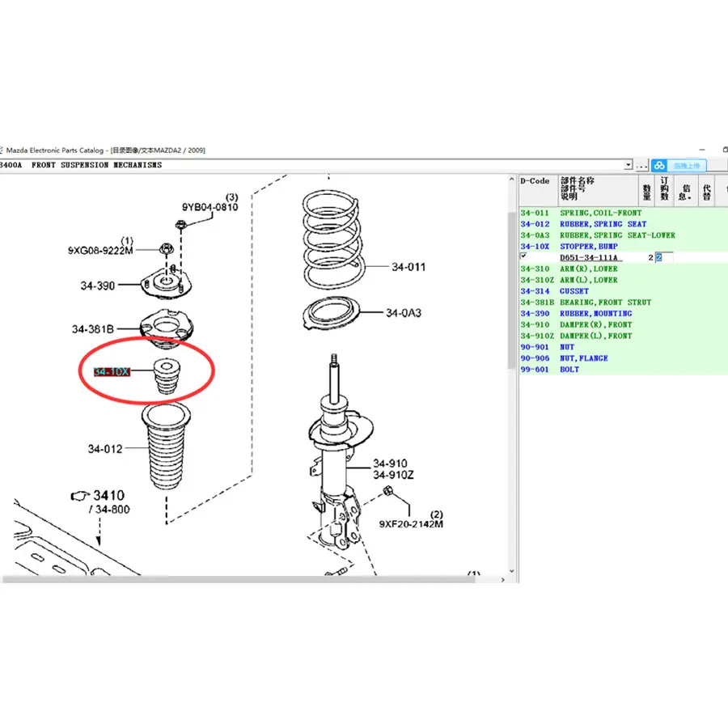Click the 3410 pointing-hand reference icon
Screen dimensions: 728x728
pos(80,496)
